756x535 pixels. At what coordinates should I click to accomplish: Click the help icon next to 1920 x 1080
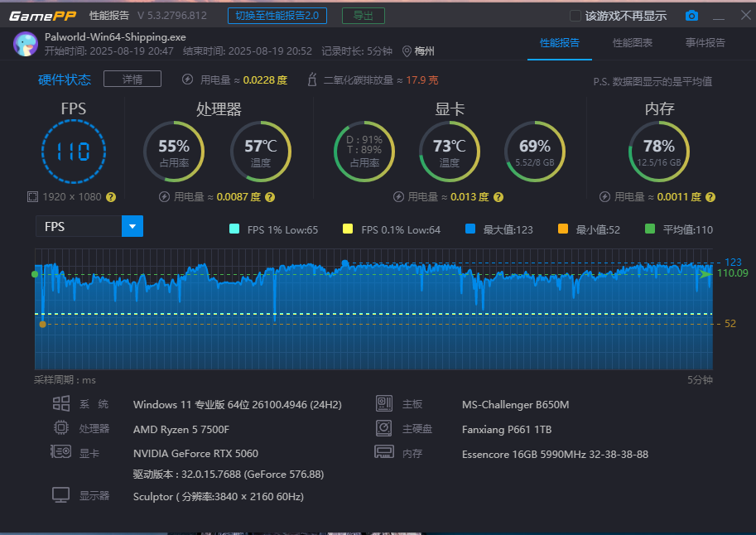111,197
